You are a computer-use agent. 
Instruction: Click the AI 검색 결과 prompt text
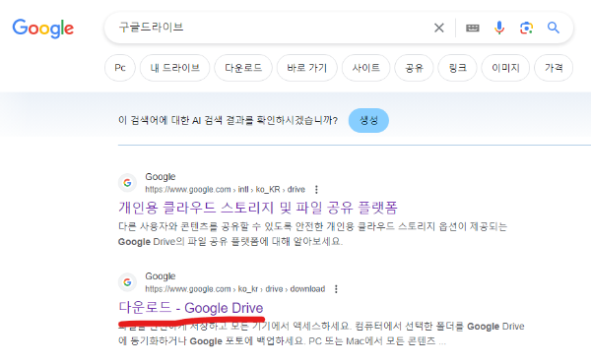point(228,120)
